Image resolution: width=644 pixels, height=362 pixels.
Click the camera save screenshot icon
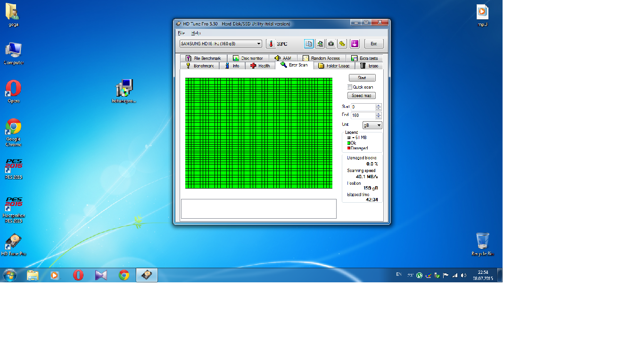pos(331,44)
